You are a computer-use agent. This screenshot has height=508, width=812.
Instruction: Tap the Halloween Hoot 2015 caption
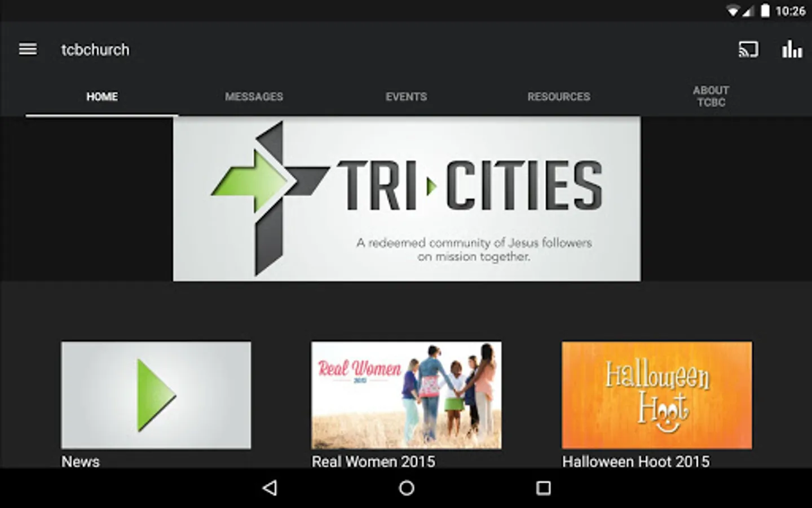click(x=636, y=461)
